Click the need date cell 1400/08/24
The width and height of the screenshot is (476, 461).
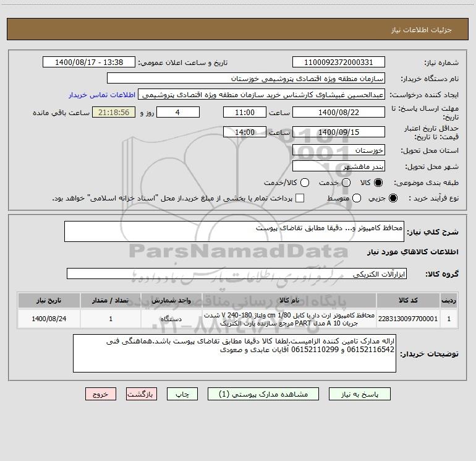49,319
